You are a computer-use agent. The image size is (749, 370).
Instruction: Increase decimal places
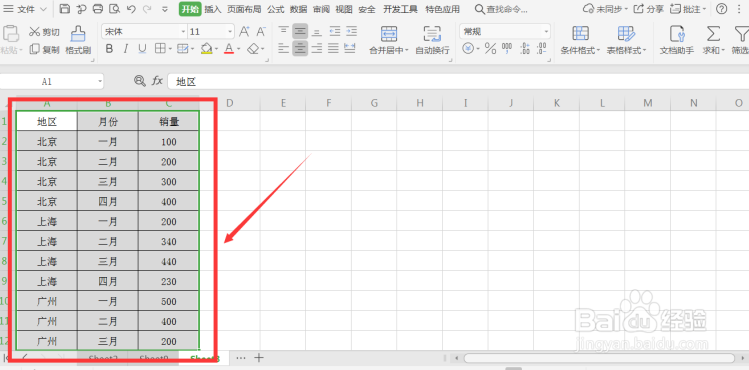click(524, 48)
